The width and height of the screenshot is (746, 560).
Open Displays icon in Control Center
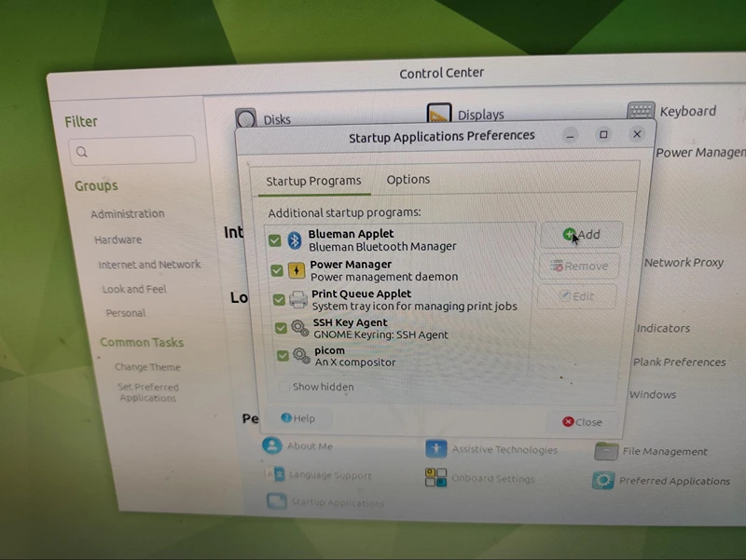[x=438, y=113]
